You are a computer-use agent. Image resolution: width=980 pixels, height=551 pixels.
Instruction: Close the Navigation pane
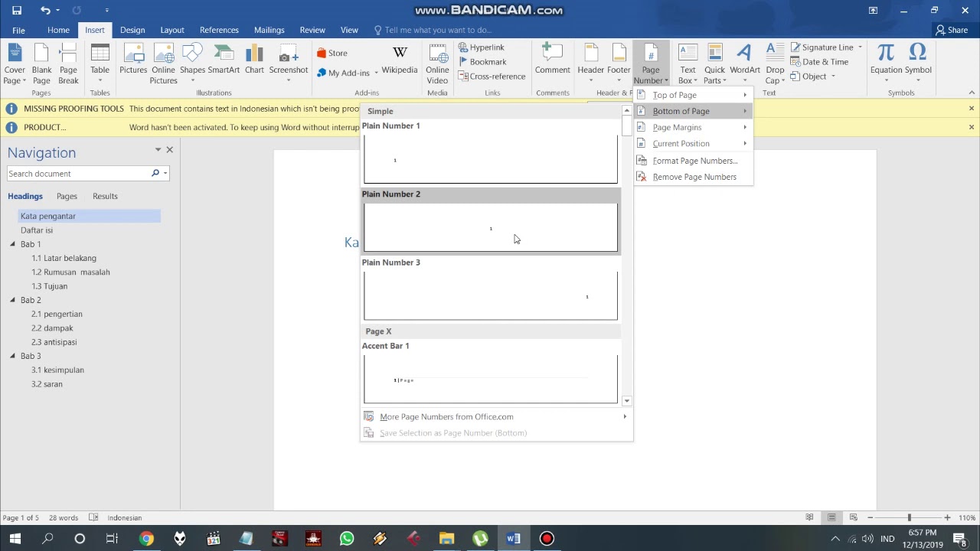(x=170, y=150)
